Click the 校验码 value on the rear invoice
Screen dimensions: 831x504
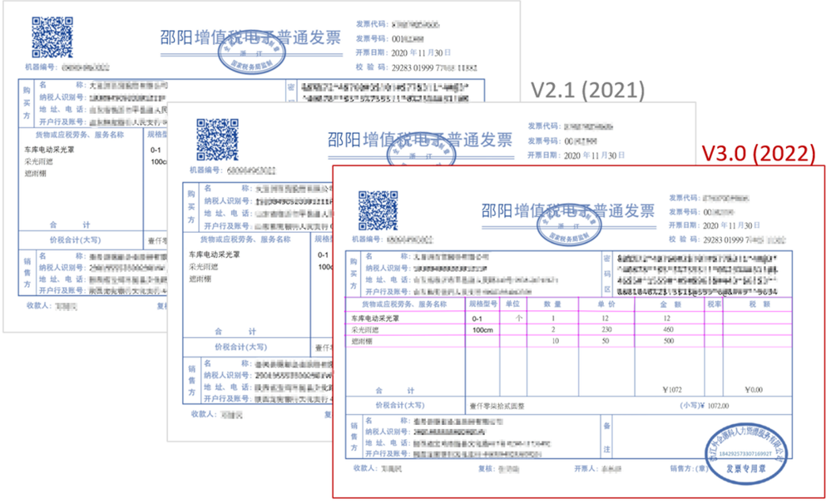434,67
